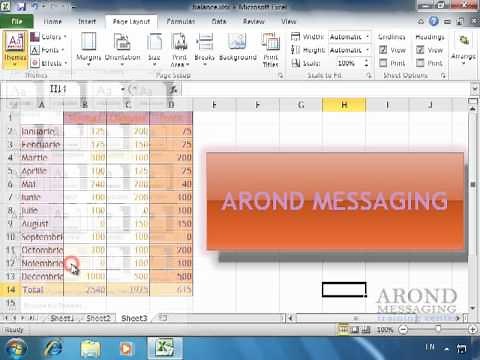Viewport: 480px width, 360px height.
Task: Click Page Break Preview status icon
Action: pos(366,330)
